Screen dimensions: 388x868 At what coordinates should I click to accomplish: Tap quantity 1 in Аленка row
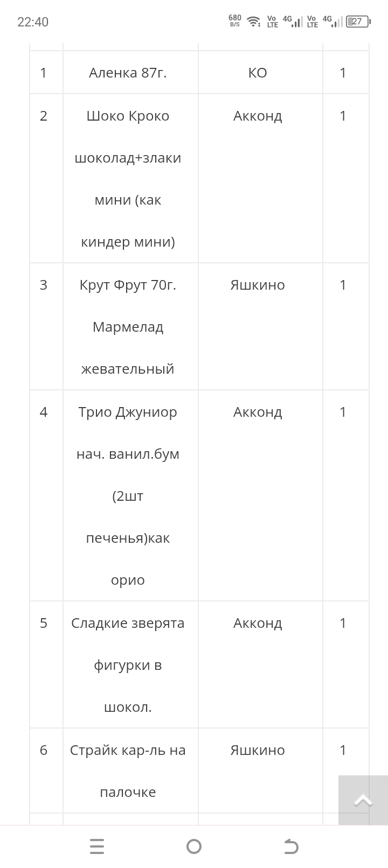343,73
